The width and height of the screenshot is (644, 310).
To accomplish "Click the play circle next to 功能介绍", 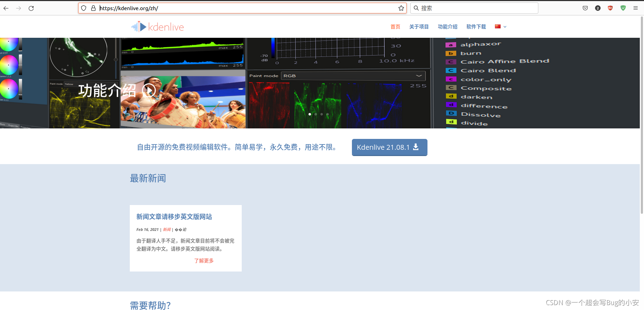I will point(149,91).
